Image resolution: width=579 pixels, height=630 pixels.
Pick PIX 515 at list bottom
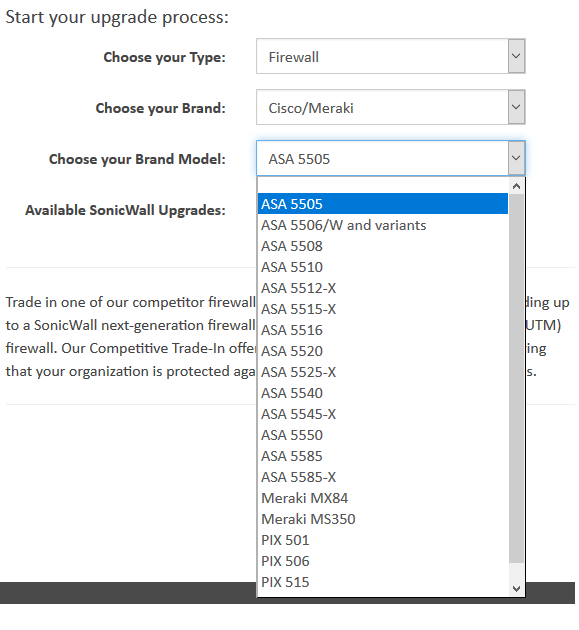click(x=383, y=582)
